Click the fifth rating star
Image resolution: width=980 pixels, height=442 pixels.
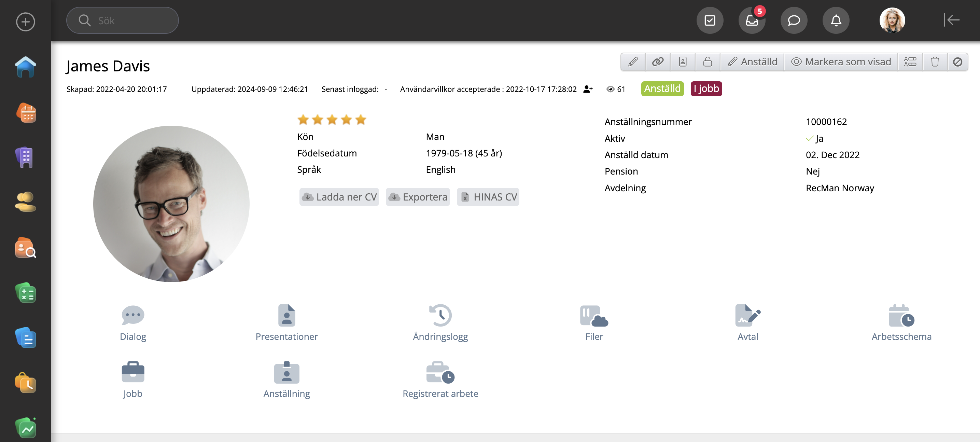[361, 120]
